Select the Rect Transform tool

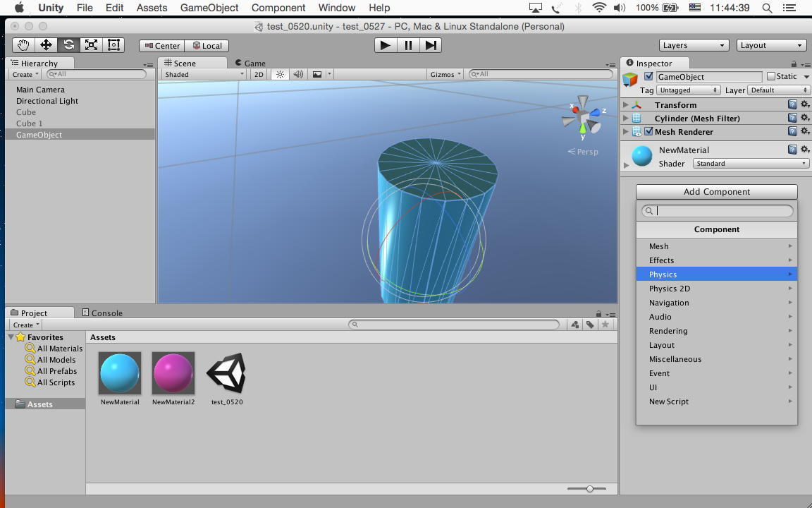tap(113, 45)
